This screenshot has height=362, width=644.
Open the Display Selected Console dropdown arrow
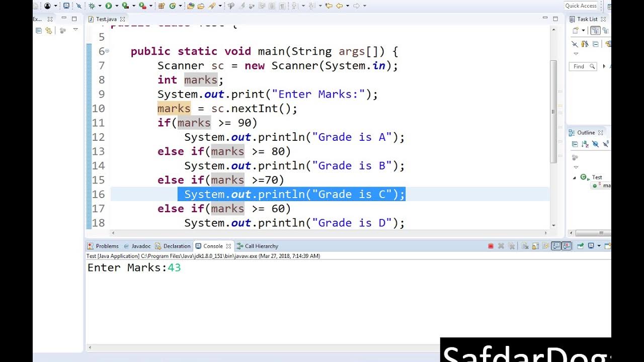(599, 246)
